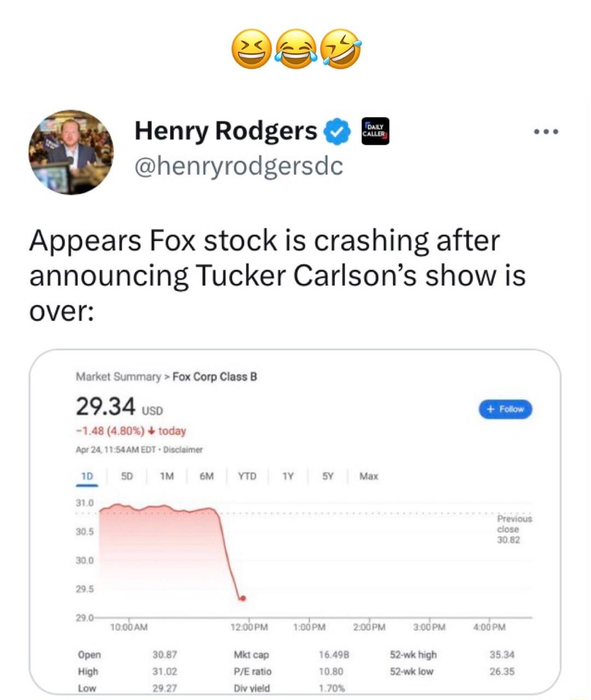Open the more options ellipsis menu
Screen dimensions: 591x700
click(x=546, y=131)
